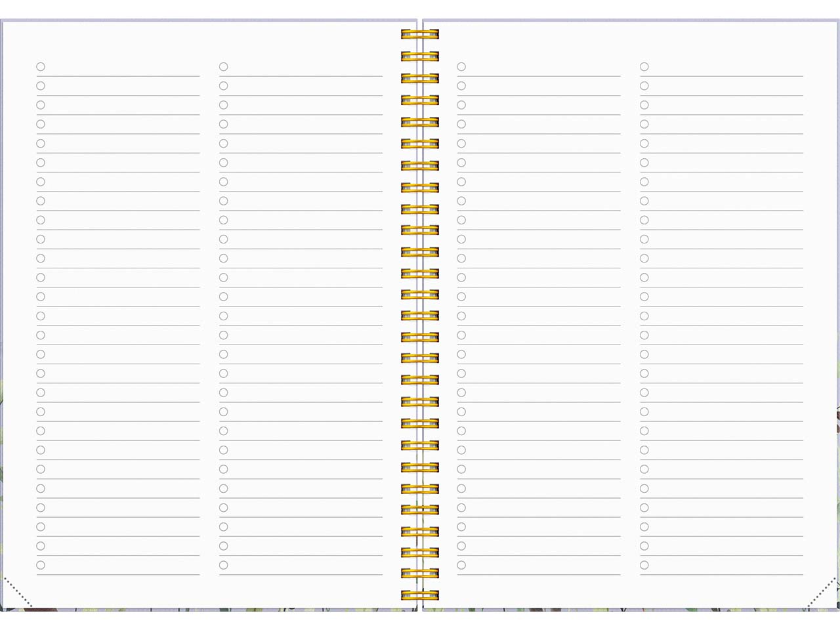
Task: Check the bottom circle in right page's last column
Action: click(644, 565)
